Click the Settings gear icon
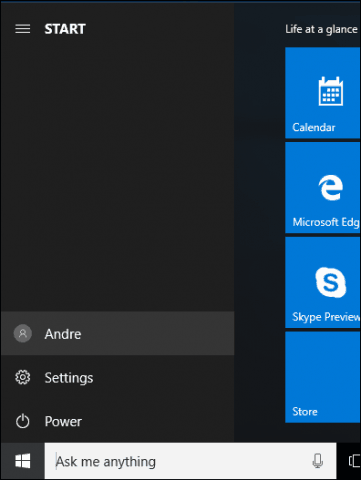This screenshot has height=480, width=361. tap(23, 377)
